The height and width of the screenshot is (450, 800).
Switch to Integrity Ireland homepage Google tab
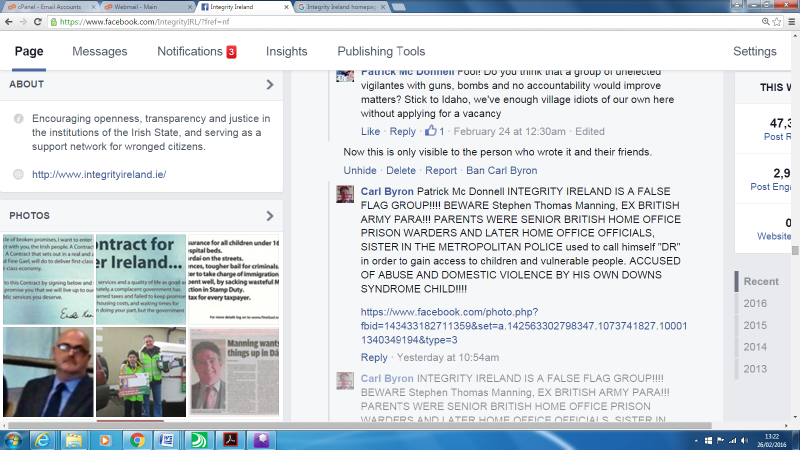(341, 7)
